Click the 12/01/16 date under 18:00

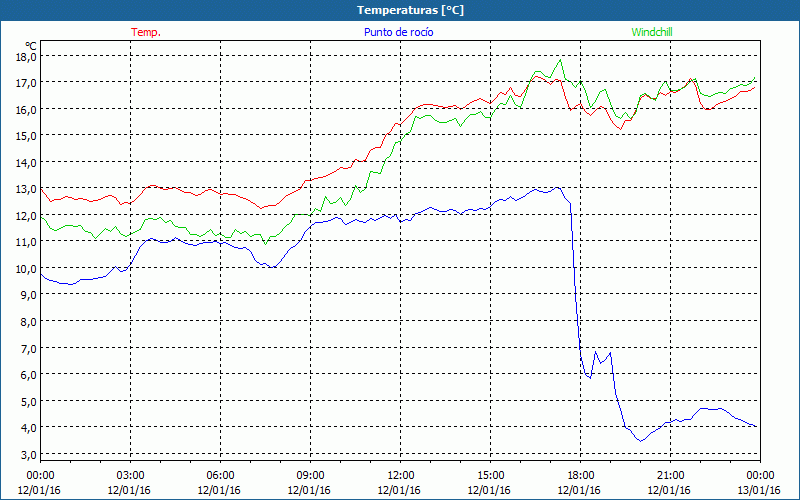[x=579, y=490]
